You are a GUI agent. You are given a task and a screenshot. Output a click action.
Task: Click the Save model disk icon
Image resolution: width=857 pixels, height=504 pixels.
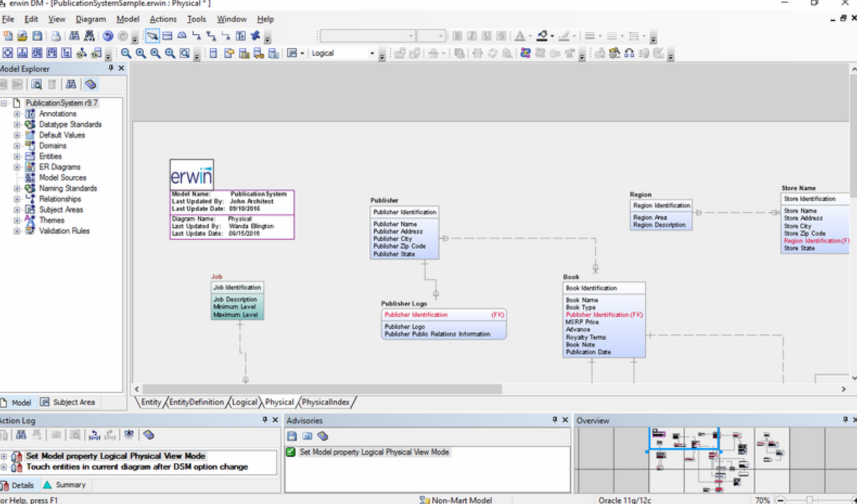[x=37, y=36]
